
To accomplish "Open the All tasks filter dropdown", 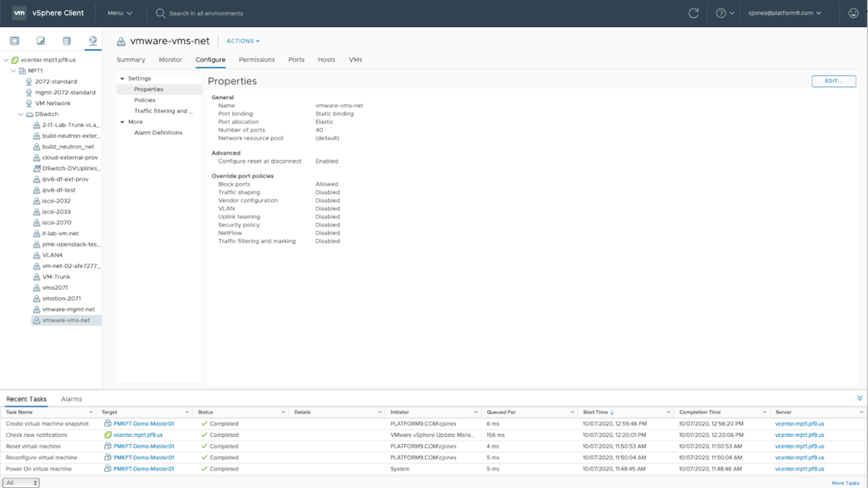I will [22, 482].
